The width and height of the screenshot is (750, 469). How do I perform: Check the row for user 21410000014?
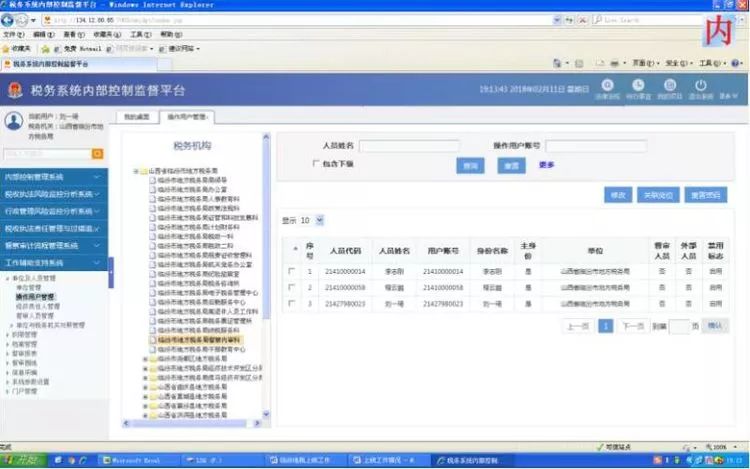(x=291, y=271)
